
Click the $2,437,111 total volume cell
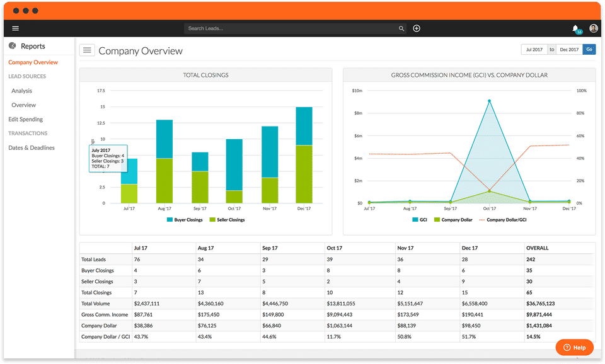click(x=147, y=304)
